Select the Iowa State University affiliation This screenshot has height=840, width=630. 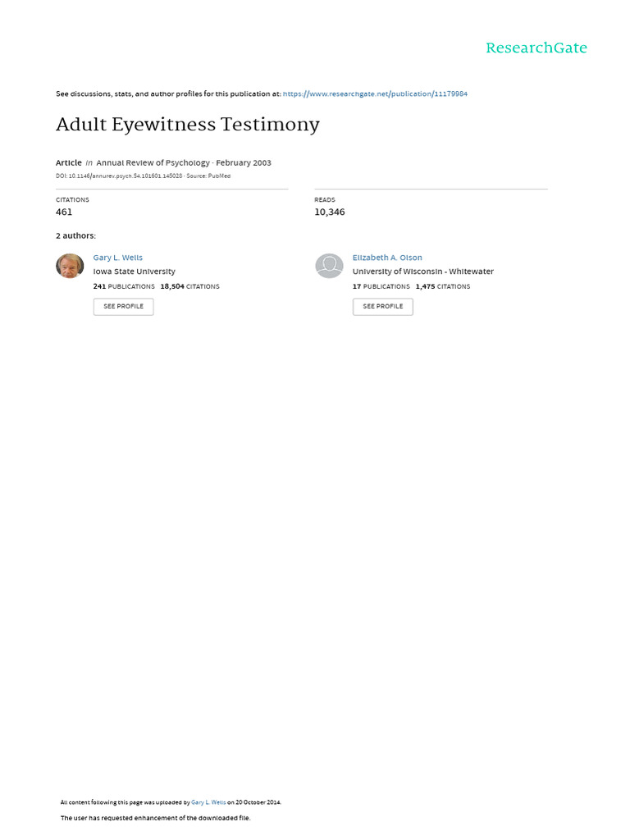135,272
